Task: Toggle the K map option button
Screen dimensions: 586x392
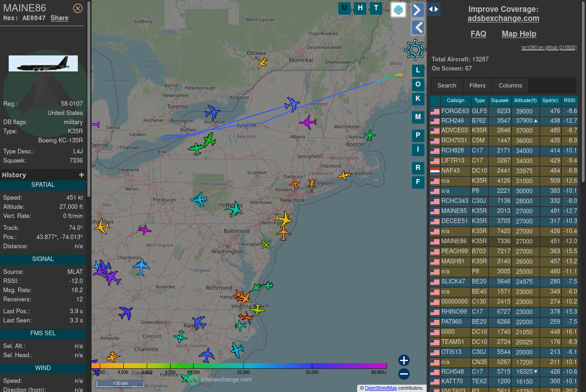Action: point(418,99)
